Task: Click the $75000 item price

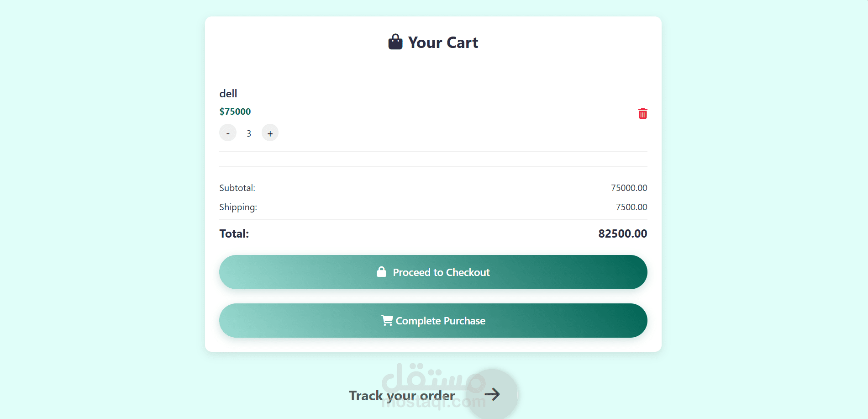Action: (235, 111)
